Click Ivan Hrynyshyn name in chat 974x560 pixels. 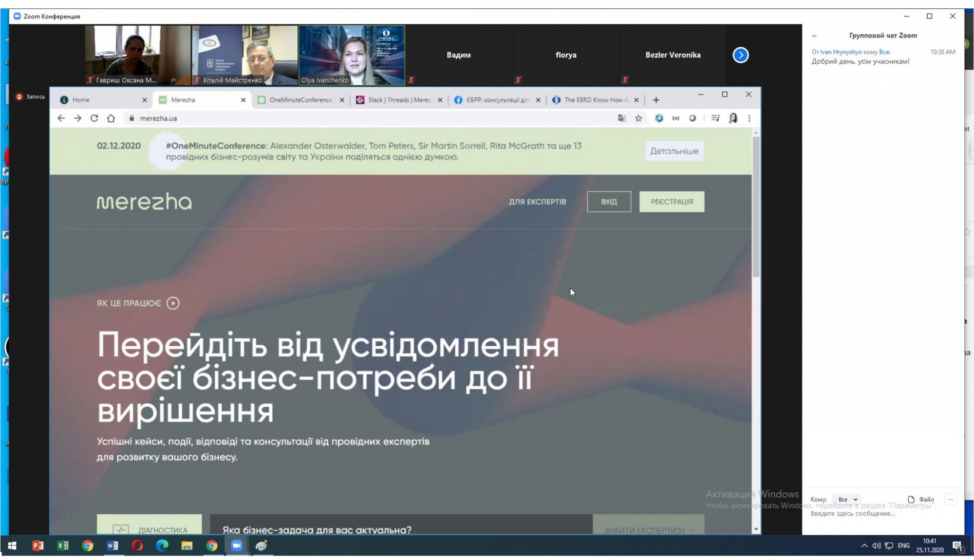pyautogui.click(x=841, y=52)
